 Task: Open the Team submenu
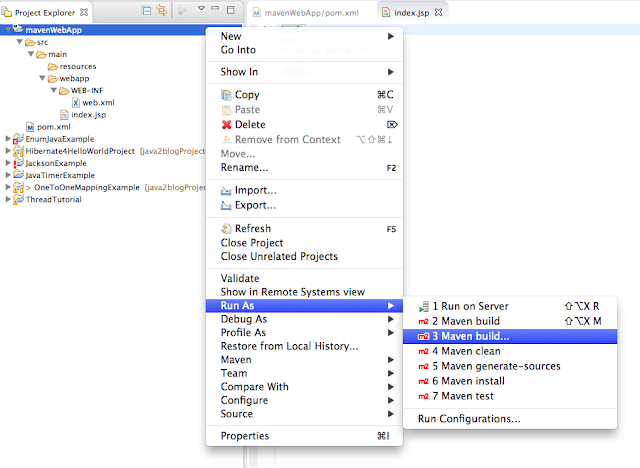304,373
